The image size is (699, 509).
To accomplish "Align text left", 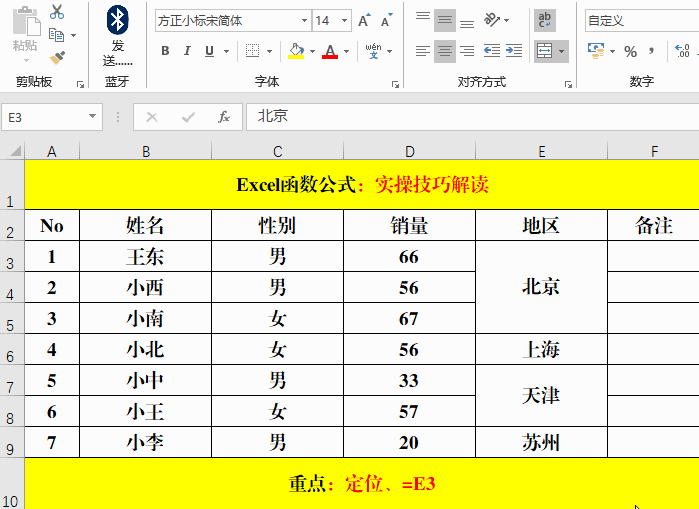I will click(x=423, y=51).
